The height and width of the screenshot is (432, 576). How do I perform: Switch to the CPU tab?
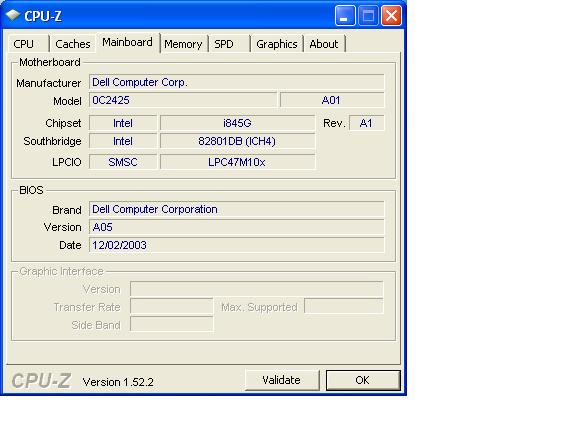tap(28, 44)
